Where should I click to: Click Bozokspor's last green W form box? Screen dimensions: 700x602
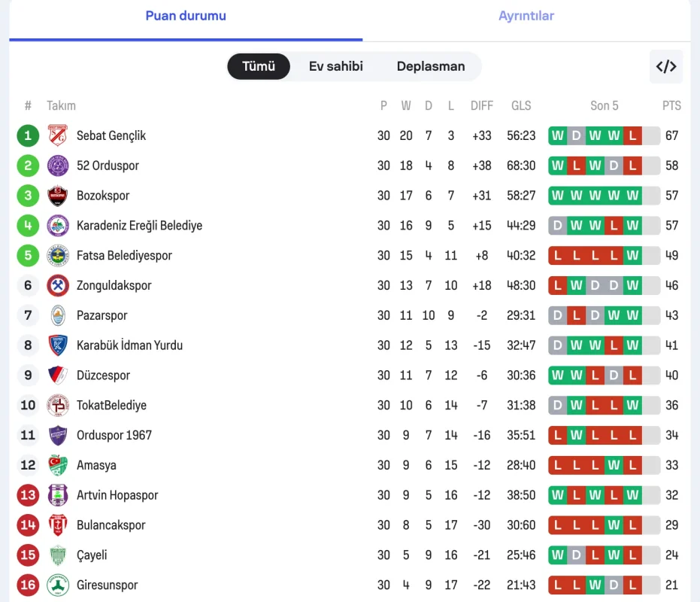coord(632,196)
